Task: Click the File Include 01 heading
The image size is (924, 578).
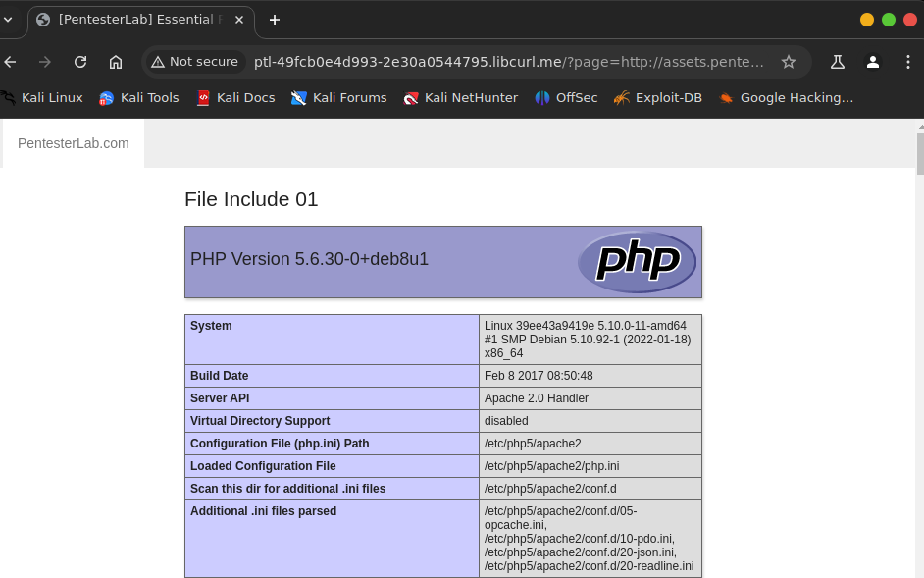Action: 251,199
